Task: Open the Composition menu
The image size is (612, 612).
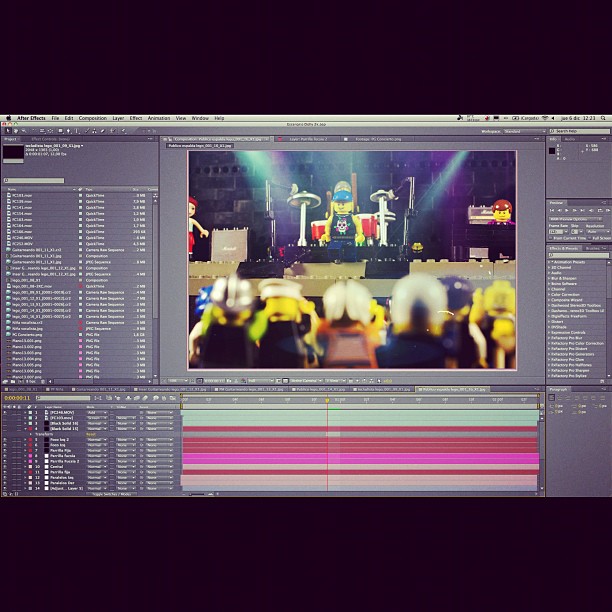Action: click(x=93, y=118)
